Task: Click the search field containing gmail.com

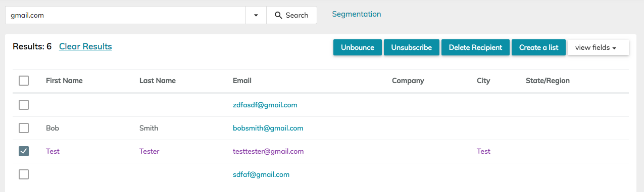Action: click(x=125, y=15)
